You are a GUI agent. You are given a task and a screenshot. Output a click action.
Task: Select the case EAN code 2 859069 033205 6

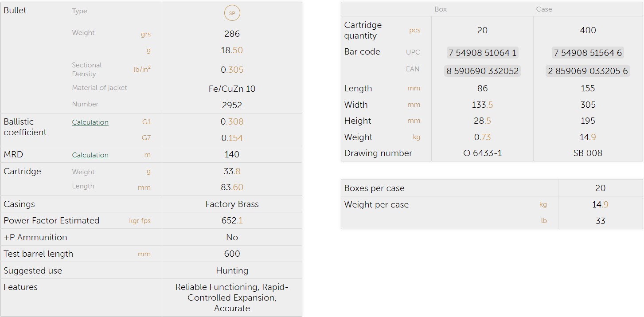(587, 71)
